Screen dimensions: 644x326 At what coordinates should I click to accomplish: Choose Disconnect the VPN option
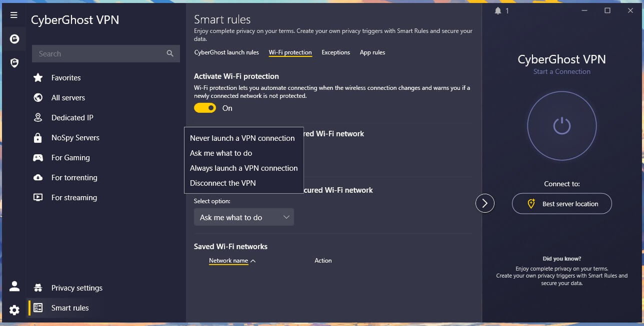point(223,183)
